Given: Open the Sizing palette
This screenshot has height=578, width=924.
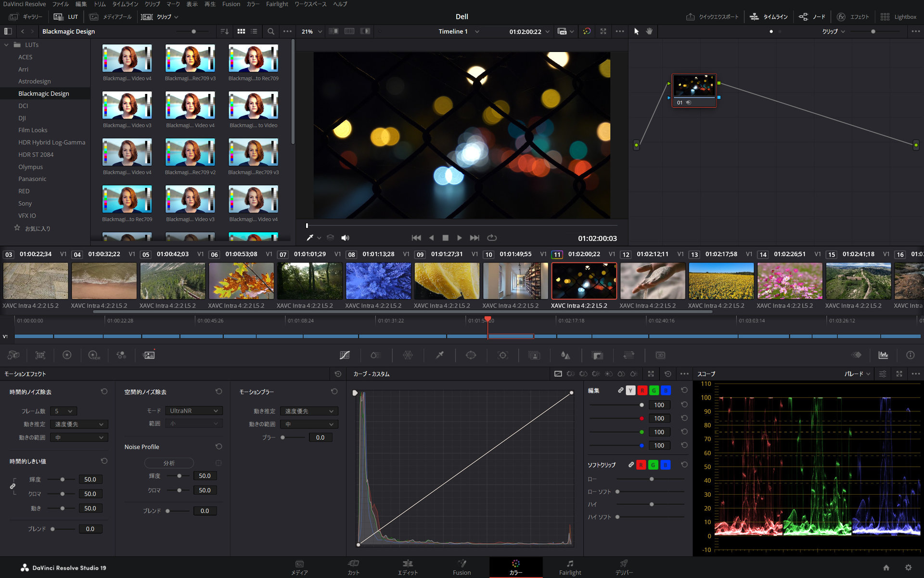Looking at the screenshot, I should click(x=629, y=355).
